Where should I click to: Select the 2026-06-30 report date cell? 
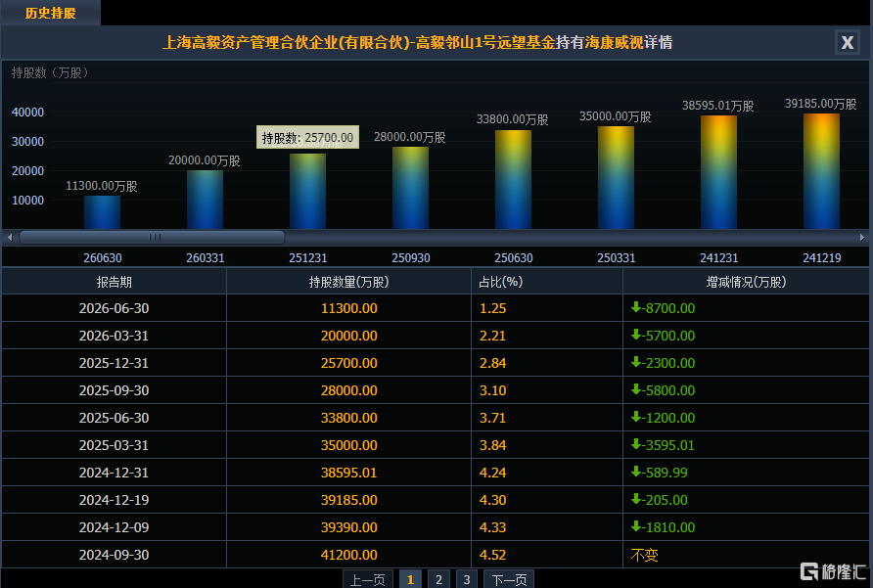(115, 308)
